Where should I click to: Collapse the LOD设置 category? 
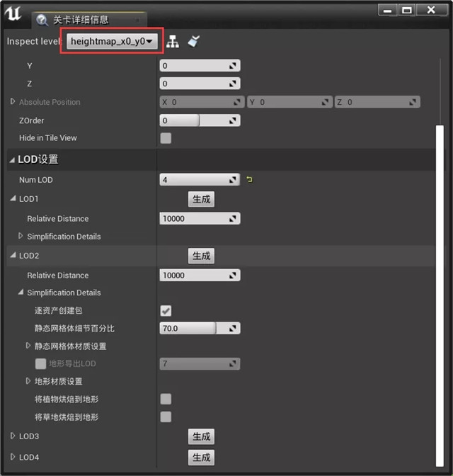tap(12, 159)
